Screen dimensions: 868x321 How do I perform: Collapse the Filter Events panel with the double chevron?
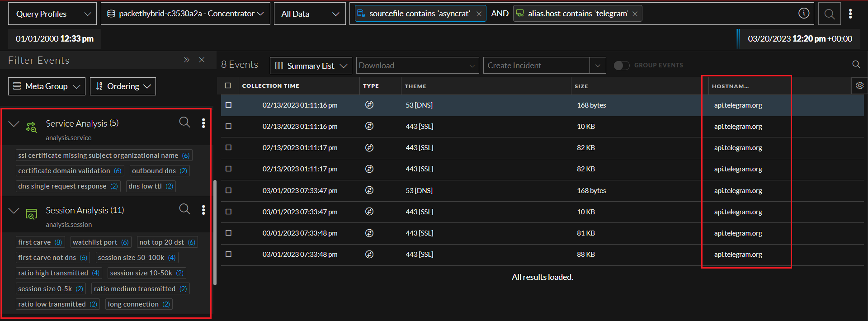point(187,60)
